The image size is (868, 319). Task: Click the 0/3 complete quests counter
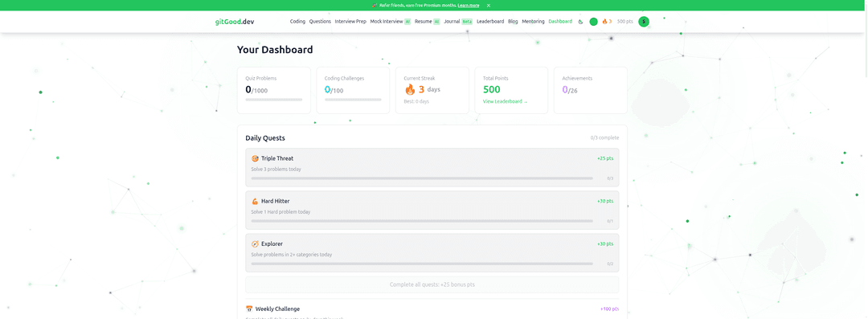[604, 138]
